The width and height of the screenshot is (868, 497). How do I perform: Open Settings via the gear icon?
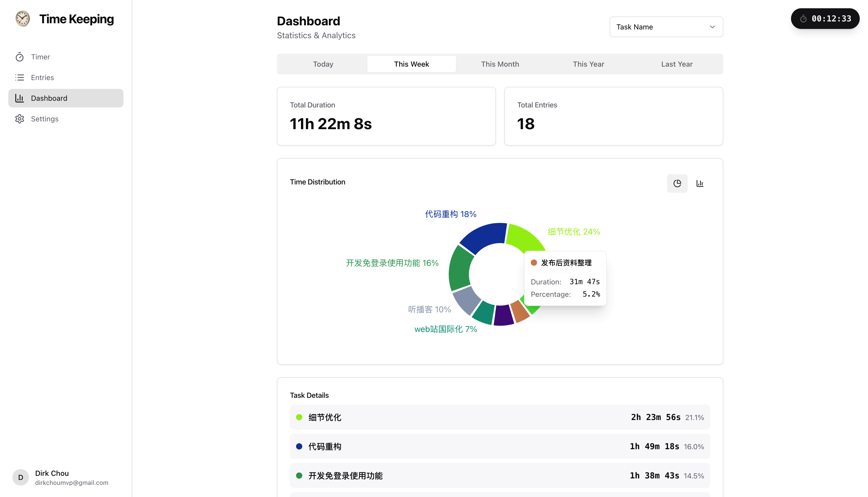click(20, 119)
